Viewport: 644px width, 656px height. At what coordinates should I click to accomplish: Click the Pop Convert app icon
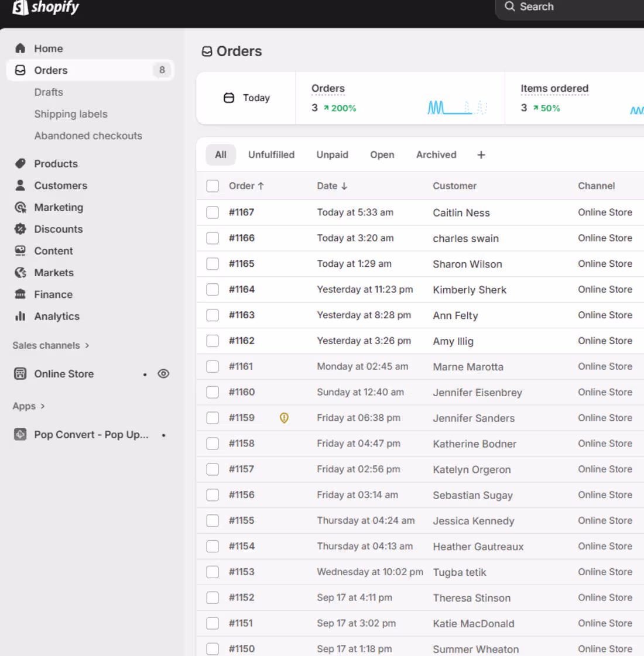[x=20, y=434]
